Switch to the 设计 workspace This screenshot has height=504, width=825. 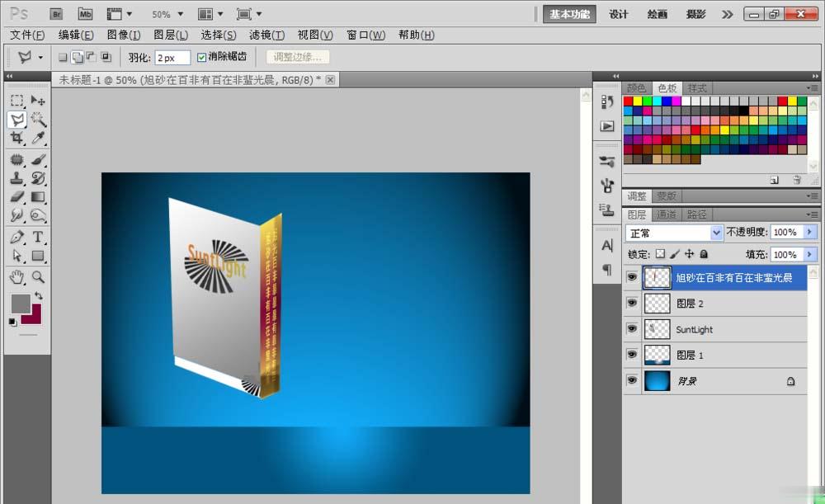point(618,14)
